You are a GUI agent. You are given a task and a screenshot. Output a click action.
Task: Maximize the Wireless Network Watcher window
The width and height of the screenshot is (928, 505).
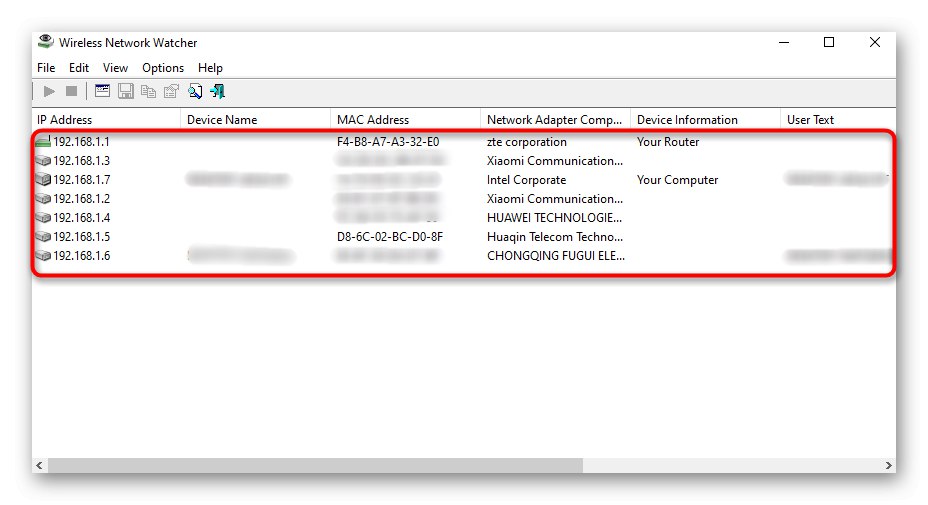[829, 42]
